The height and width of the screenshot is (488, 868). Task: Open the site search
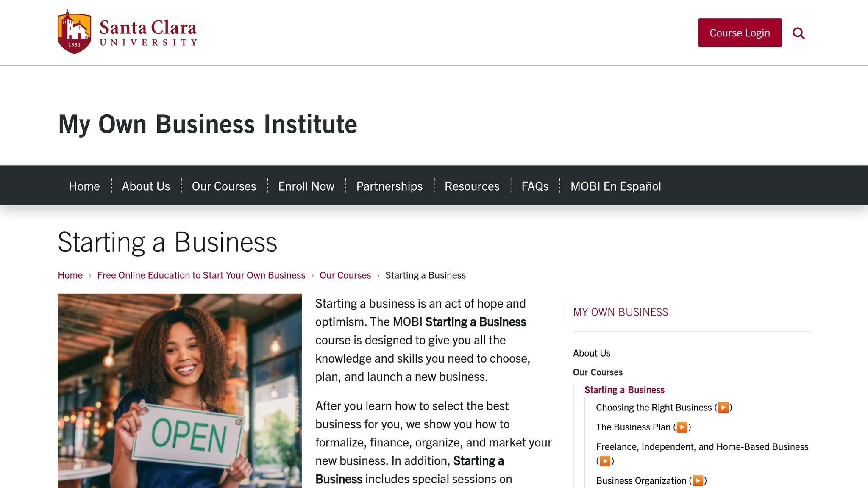coord(798,33)
